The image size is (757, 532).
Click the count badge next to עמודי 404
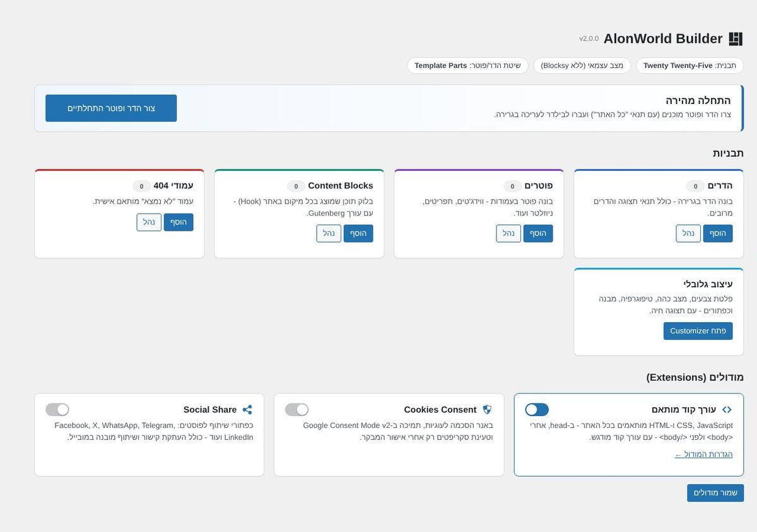(x=141, y=187)
